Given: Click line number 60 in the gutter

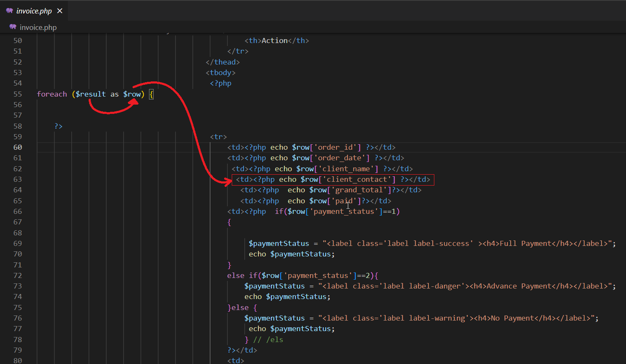Looking at the screenshot, I should pos(17,147).
